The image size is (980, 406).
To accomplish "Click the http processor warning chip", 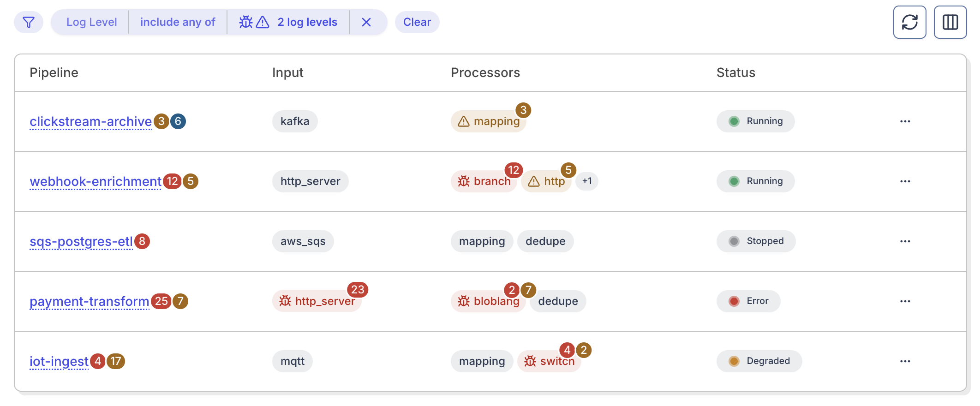I will point(546,181).
